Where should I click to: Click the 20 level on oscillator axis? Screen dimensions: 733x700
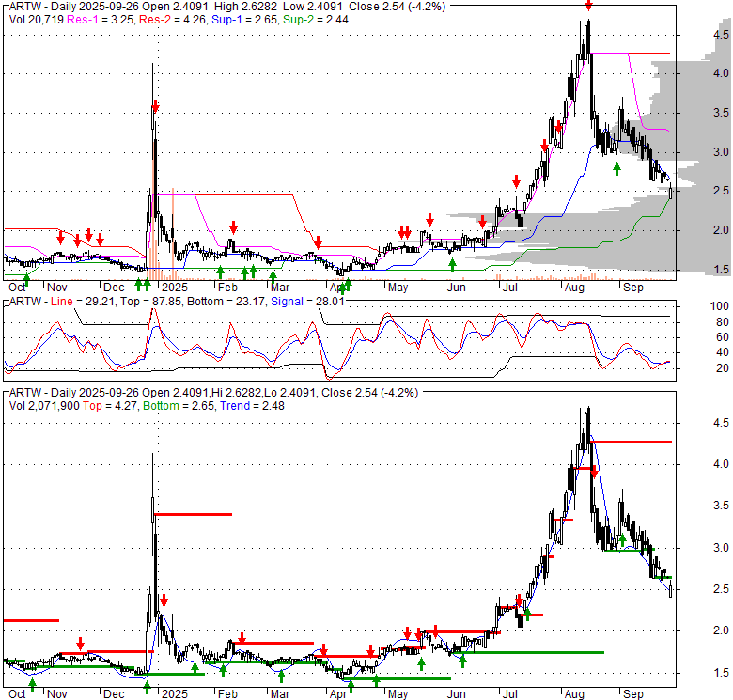pos(723,368)
